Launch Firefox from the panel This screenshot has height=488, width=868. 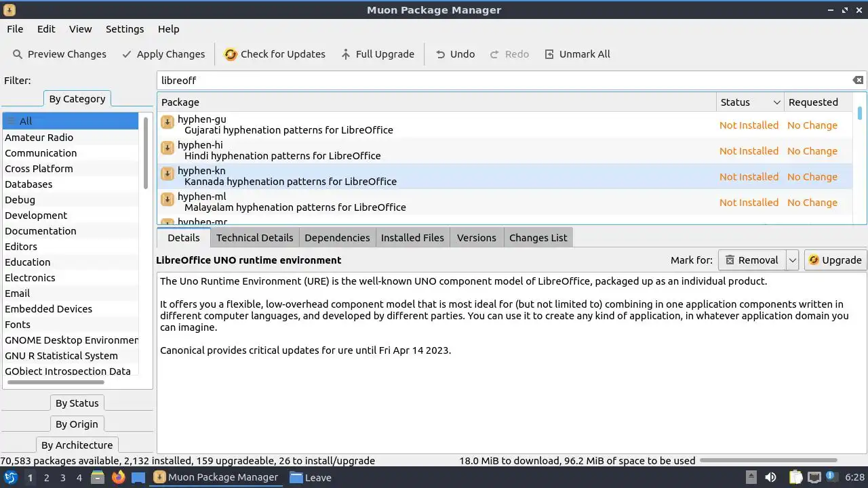coord(118,477)
